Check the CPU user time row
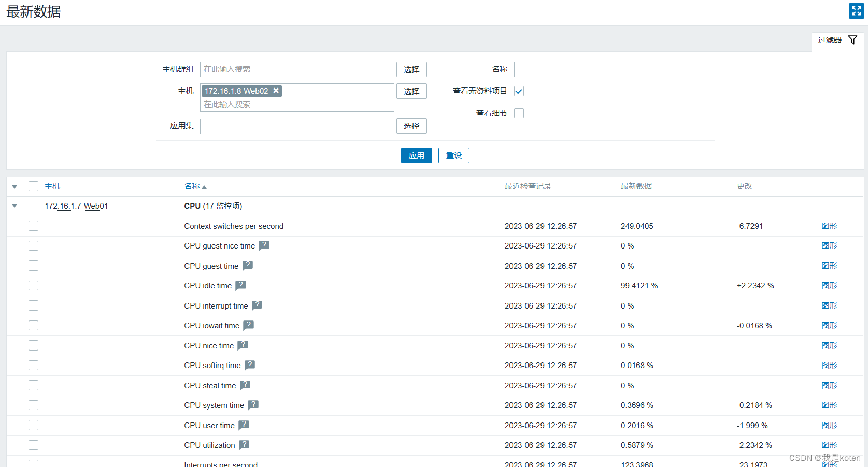The height and width of the screenshot is (467, 868). click(33, 425)
